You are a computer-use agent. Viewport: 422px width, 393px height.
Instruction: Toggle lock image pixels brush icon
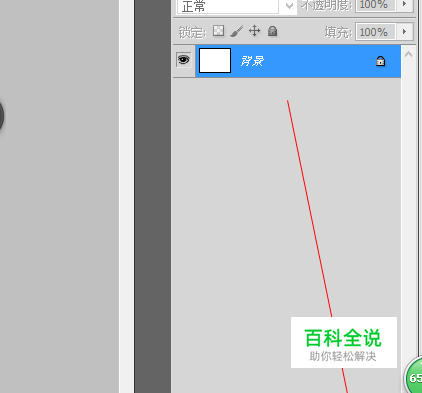(x=236, y=31)
